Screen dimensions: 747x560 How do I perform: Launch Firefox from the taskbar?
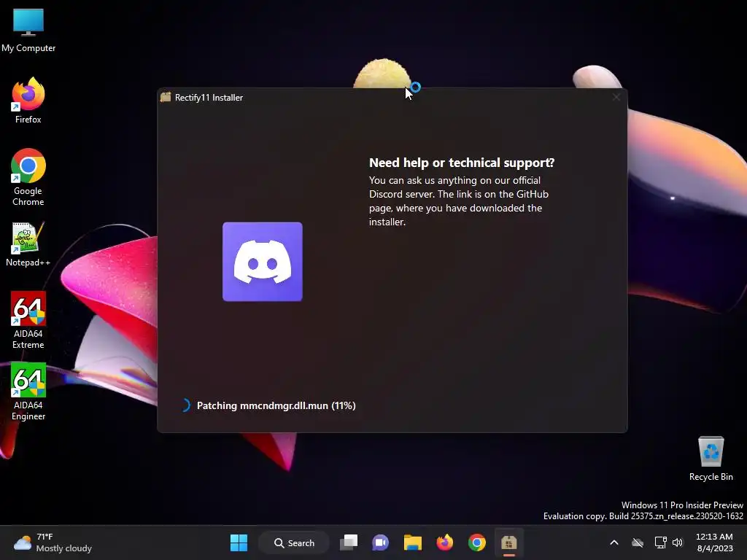point(444,542)
